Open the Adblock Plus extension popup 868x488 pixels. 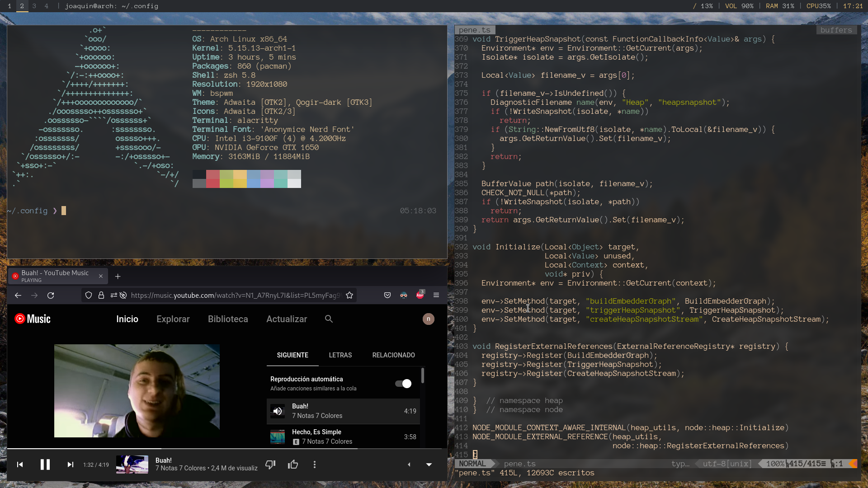pos(420,295)
